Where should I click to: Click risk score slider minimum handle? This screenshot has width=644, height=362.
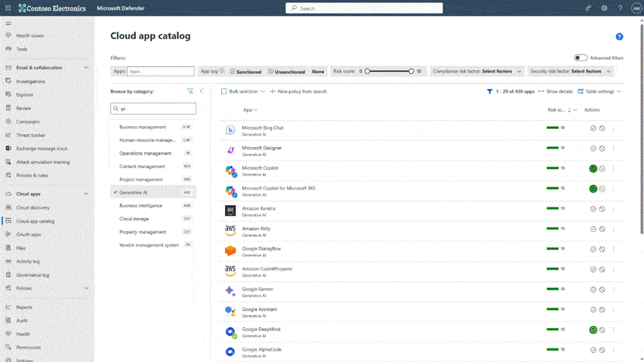[x=367, y=71]
